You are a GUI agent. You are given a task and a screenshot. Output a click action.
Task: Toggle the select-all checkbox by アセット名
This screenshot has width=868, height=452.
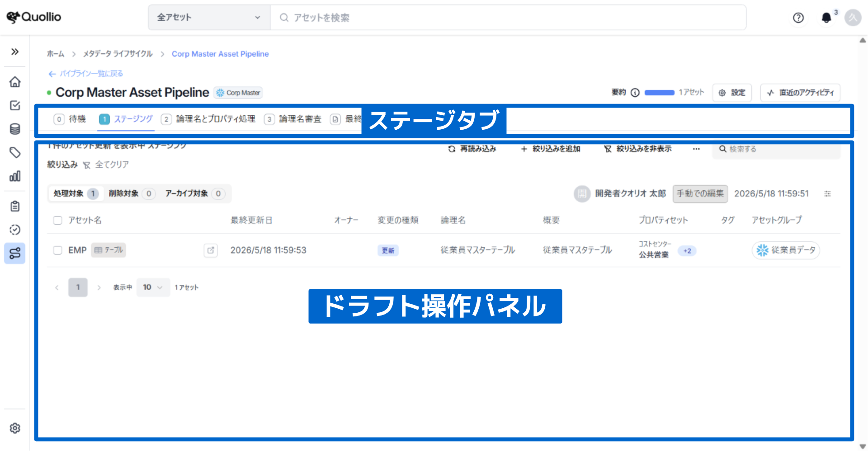[57, 220]
